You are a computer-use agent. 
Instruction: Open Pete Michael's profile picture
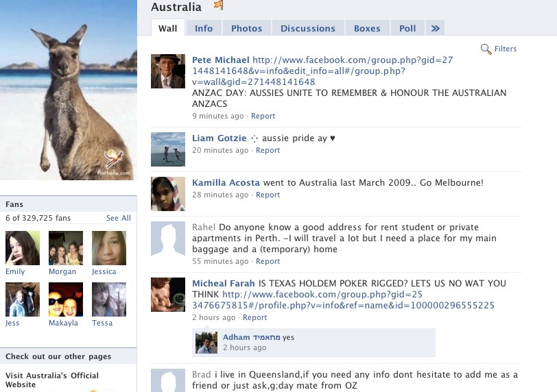click(168, 71)
